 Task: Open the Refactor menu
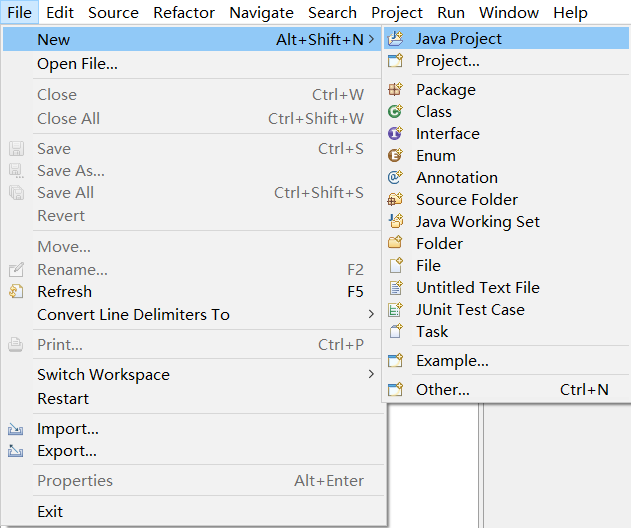184,12
